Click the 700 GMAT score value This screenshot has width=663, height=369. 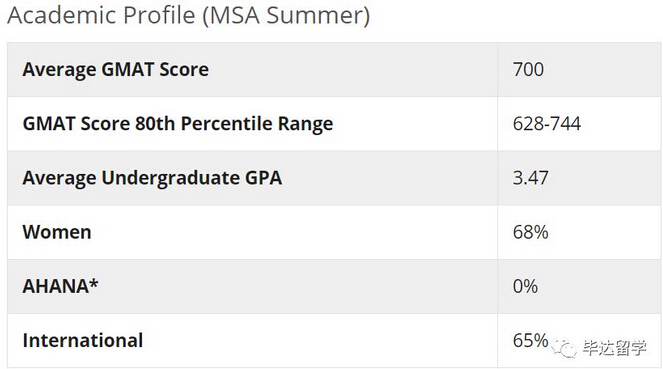(x=528, y=69)
